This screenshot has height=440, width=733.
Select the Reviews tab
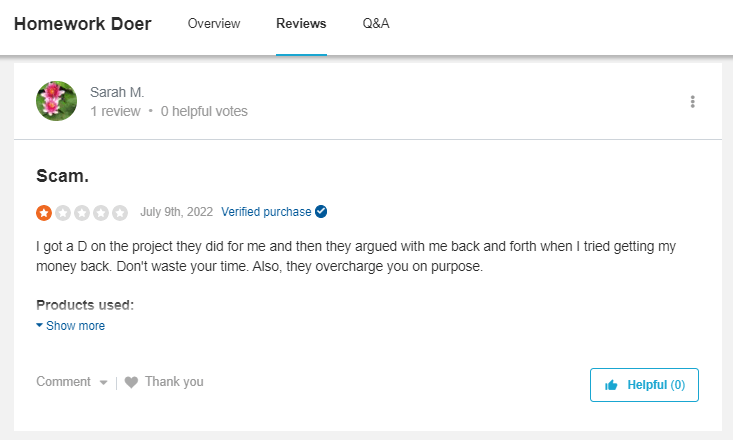(301, 23)
